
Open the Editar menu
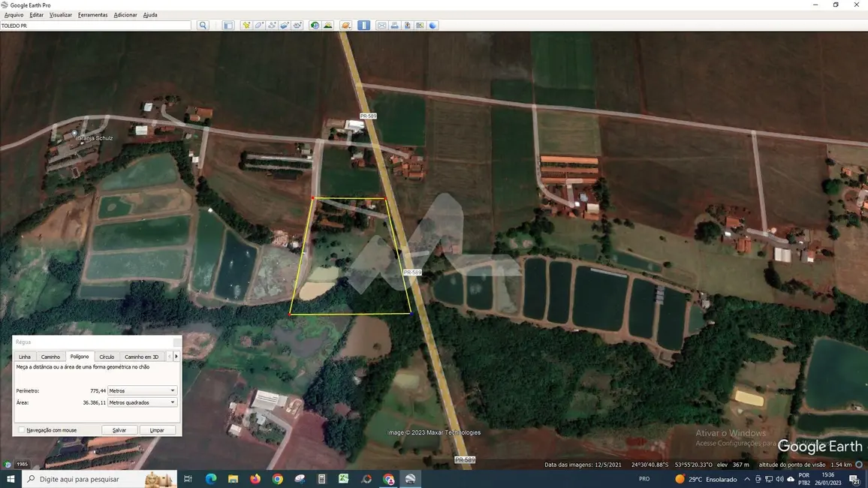37,15
